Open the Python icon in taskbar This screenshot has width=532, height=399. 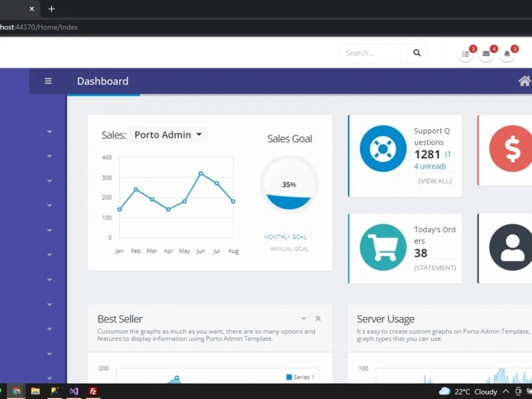point(55,392)
